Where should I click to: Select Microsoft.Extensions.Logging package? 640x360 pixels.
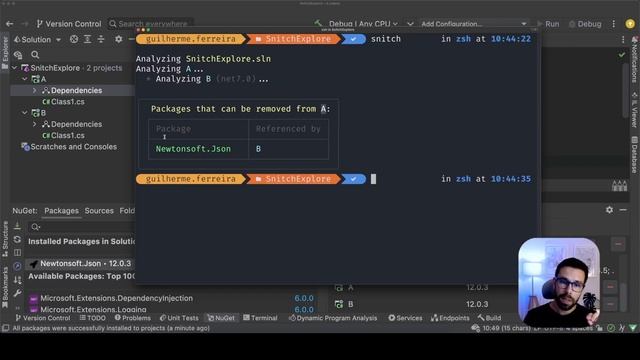click(x=93, y=309)
